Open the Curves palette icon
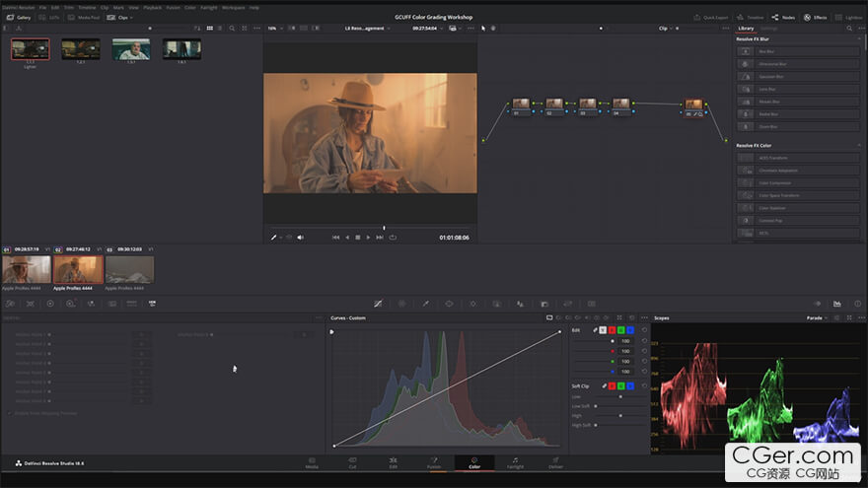This screenshot has height=488, width=868. [x=378, y=304]
